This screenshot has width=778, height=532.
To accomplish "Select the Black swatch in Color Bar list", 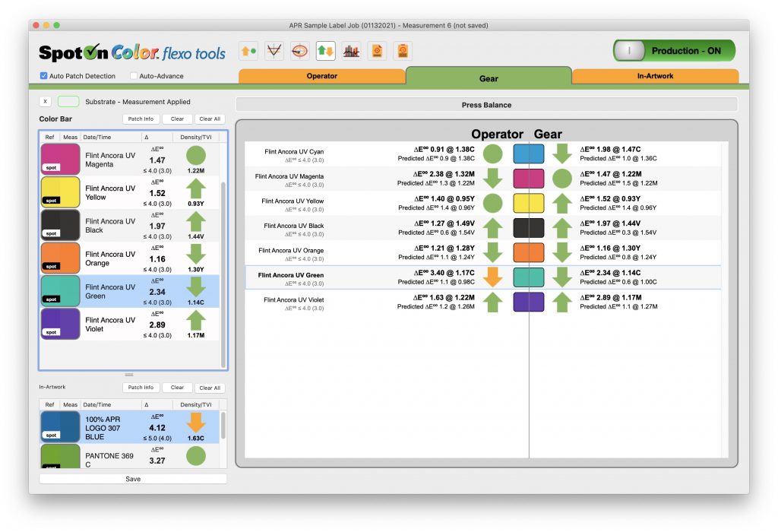I will click(x=60, y=225).
